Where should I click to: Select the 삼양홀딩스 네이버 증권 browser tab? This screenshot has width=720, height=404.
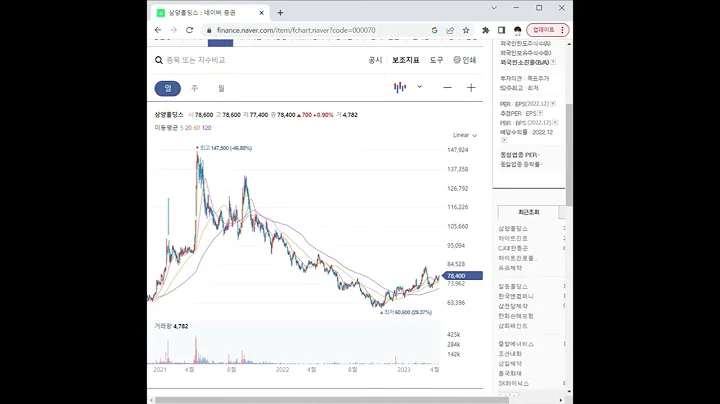(210, 13)
